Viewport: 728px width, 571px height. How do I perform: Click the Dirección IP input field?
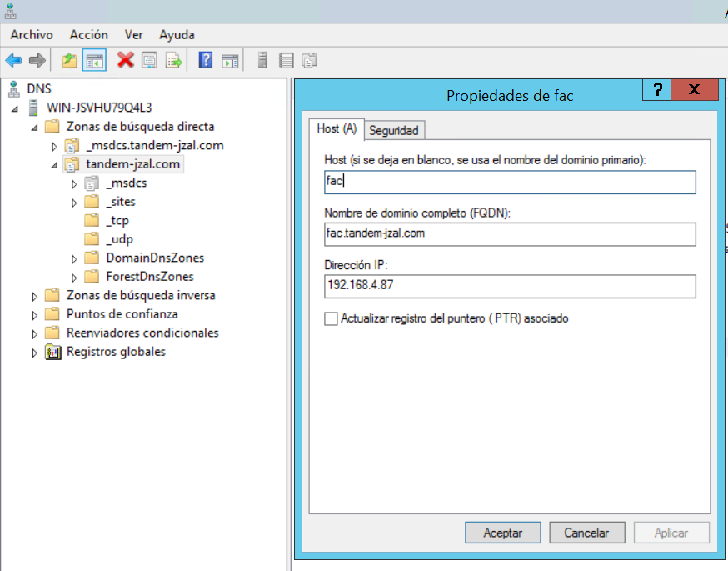(x=510, y=287)
